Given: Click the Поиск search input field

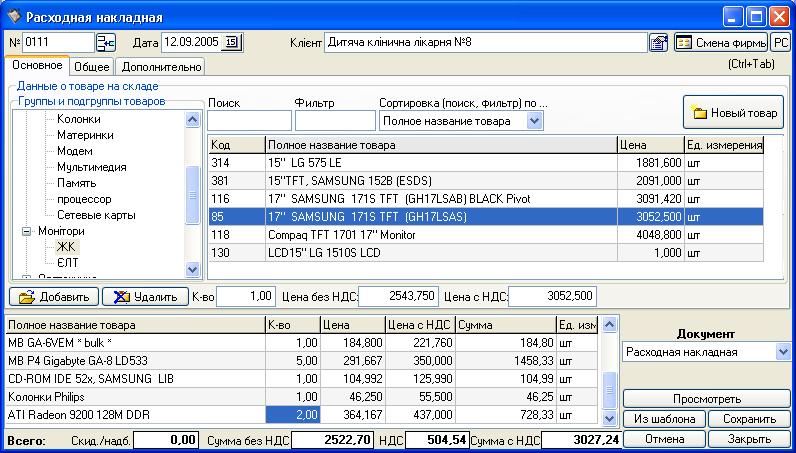Looking at the screenshot, I should (248, 121).
